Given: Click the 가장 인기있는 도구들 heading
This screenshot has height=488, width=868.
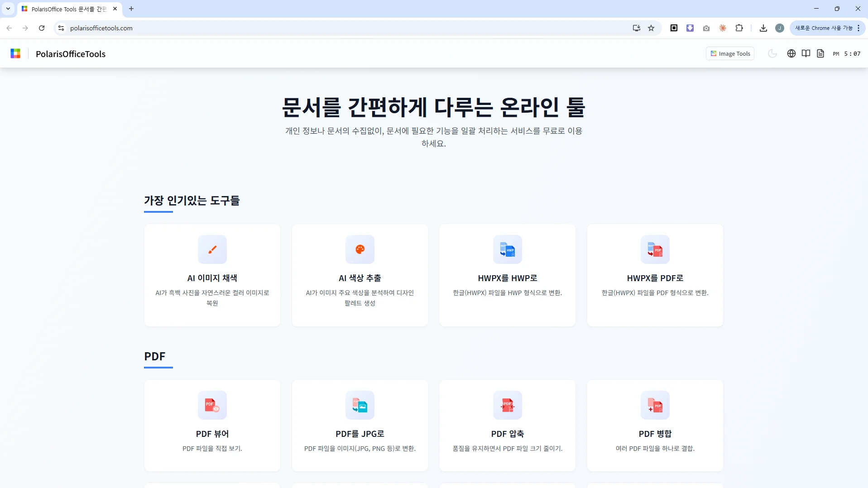Looking at the screenshot, I should (x=192, y=201).
